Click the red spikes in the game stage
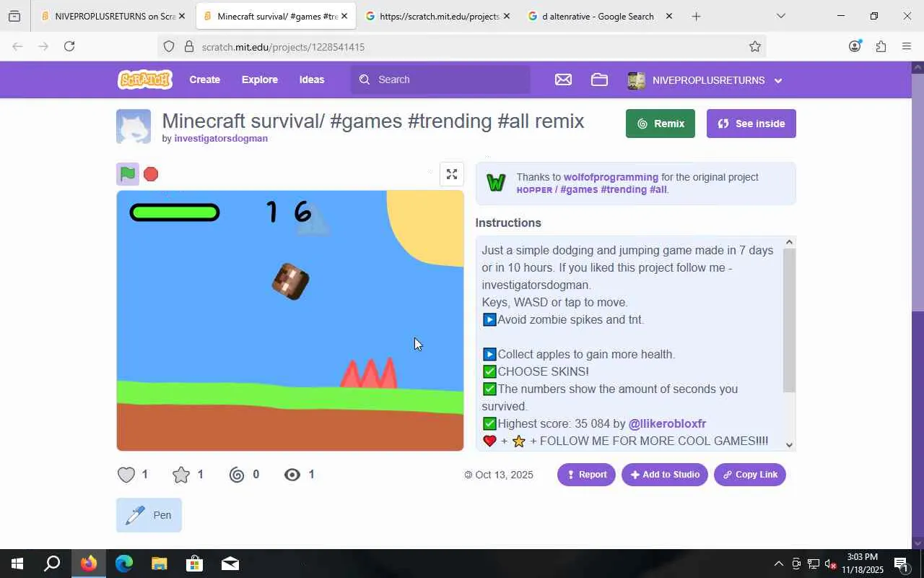 coord(369,373)
